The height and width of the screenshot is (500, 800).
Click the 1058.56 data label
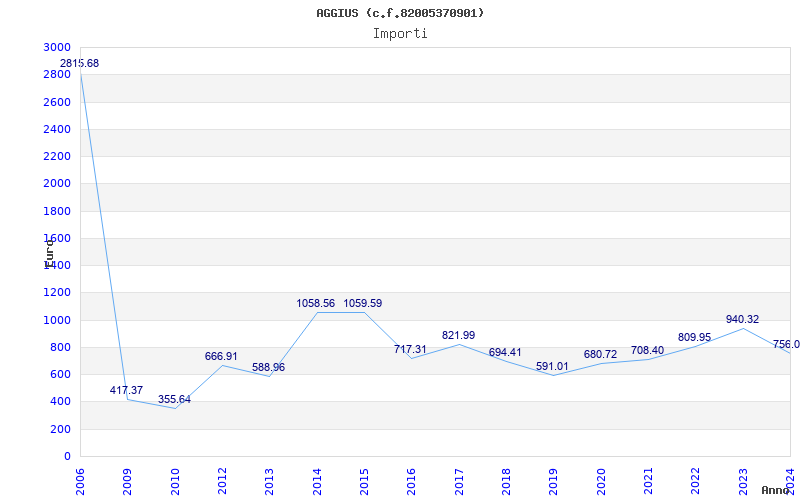316,304
